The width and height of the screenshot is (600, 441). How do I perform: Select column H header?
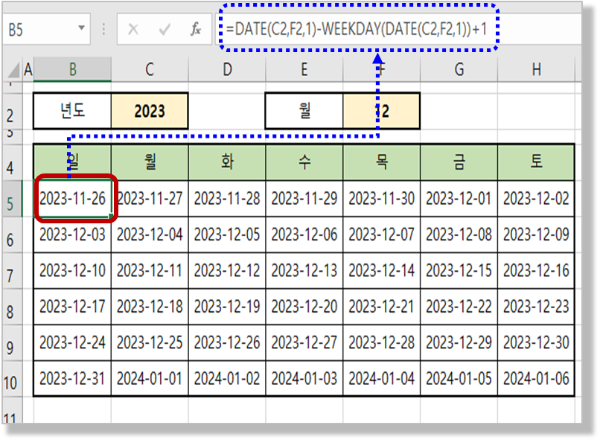point(536,70)
